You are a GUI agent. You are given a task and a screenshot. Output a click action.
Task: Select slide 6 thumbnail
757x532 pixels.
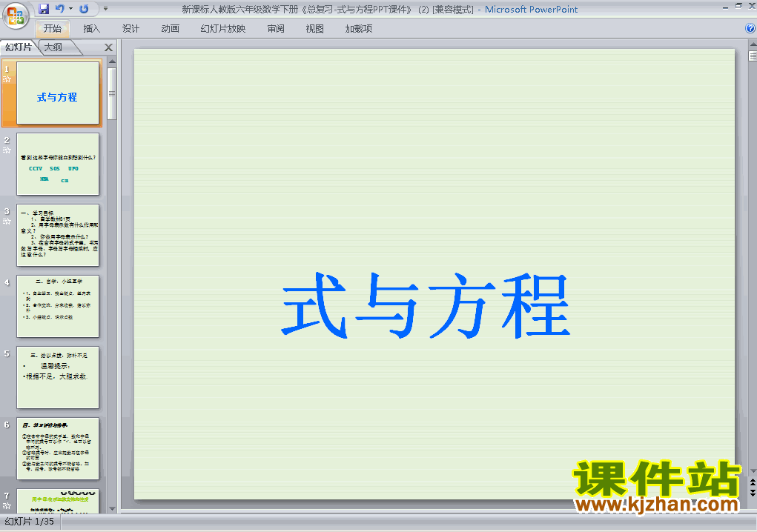pyautogui.click(x=58, y=448)
